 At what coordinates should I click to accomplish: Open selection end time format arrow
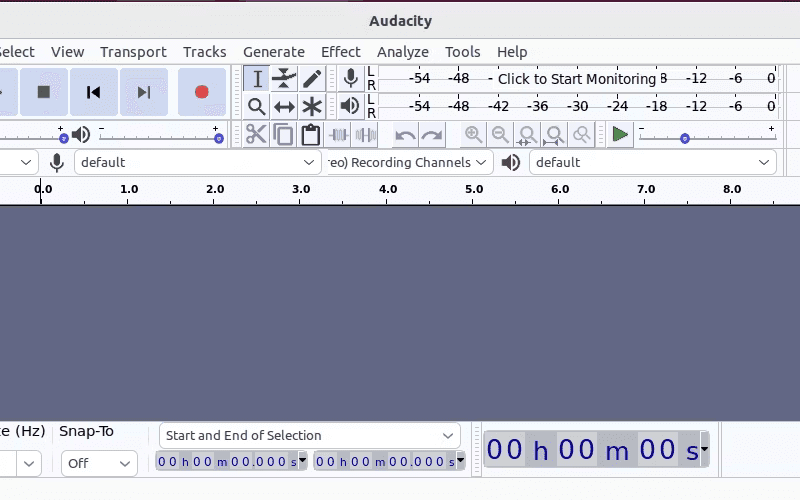point(461,460)
